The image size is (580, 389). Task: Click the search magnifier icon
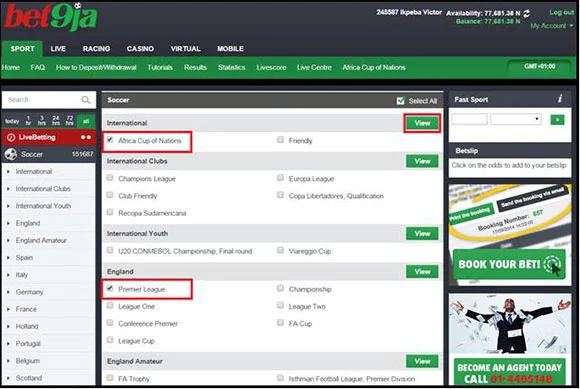[x=86, y=100]
